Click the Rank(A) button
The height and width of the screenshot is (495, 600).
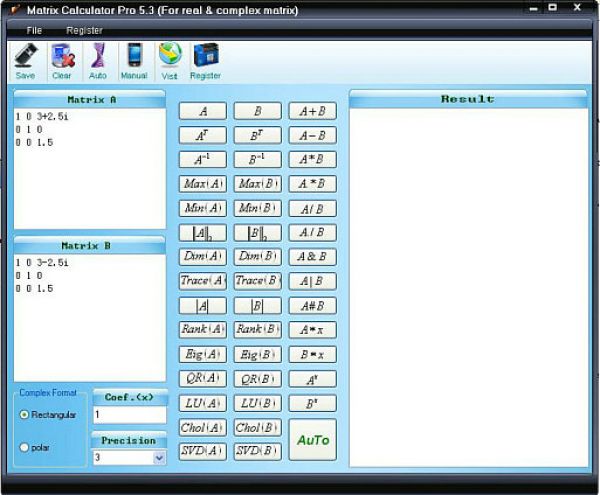click(203, 330)
